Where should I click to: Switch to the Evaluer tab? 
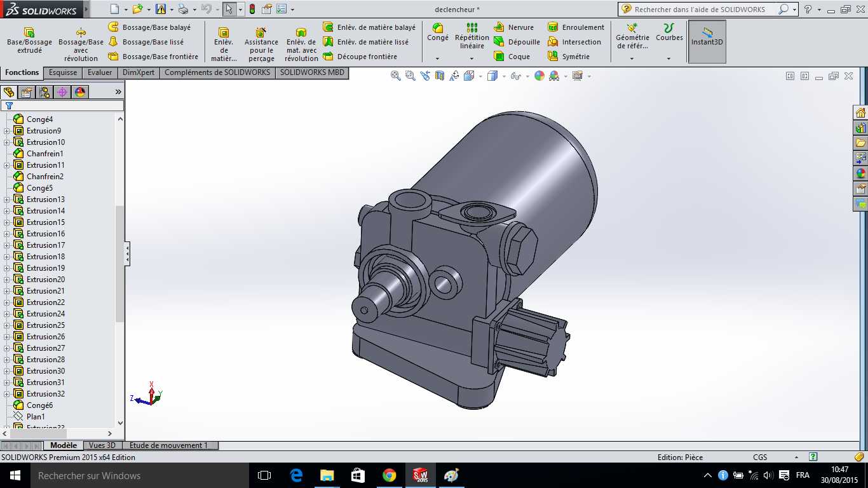pyautogui.click(x=100, y=72)
